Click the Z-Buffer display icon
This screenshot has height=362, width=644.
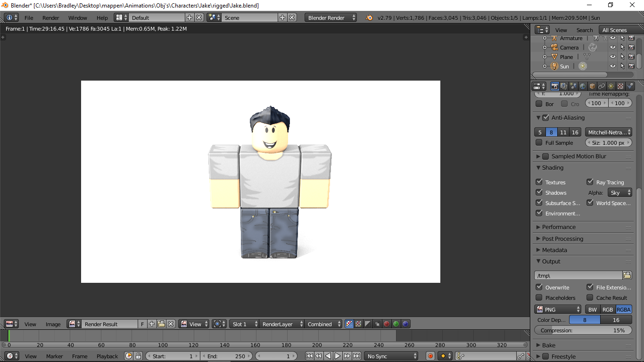coord(377,324)
